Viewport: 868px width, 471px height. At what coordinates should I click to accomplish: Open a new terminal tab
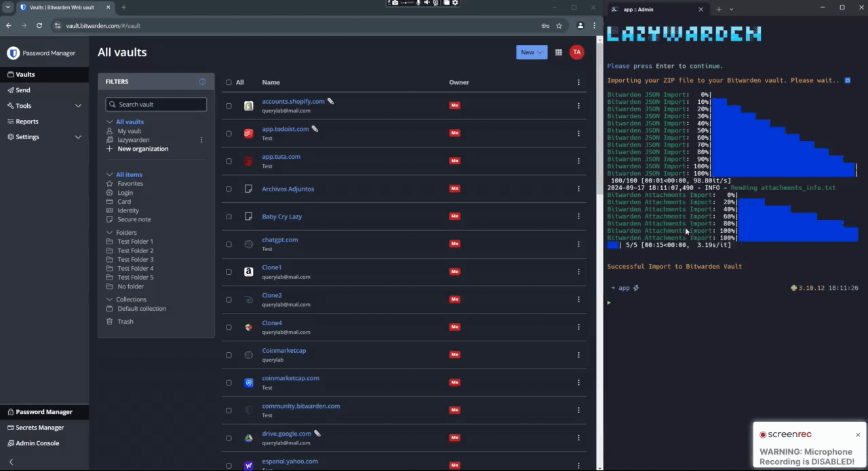point(719,10)
